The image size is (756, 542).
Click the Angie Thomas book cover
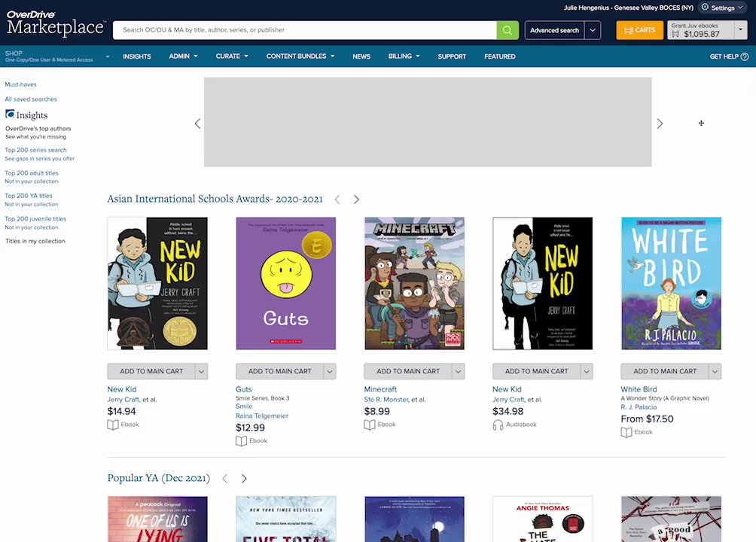click(542, 519)
